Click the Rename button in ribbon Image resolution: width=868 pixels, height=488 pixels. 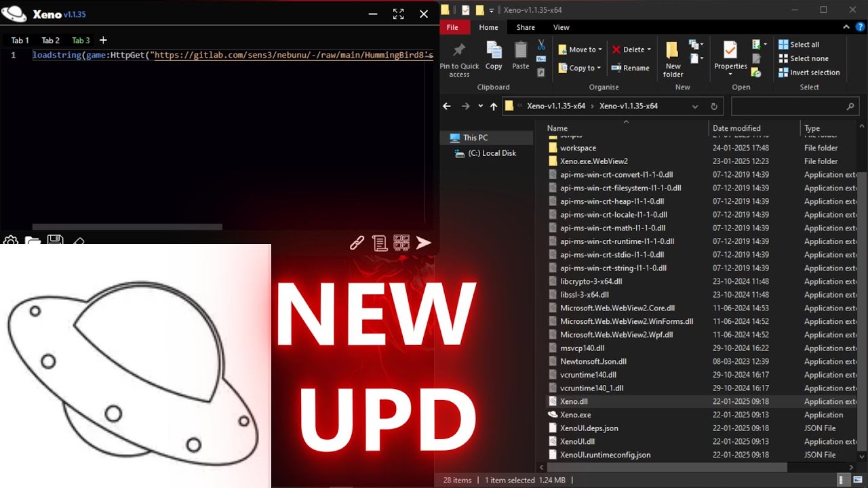(631, 68)
